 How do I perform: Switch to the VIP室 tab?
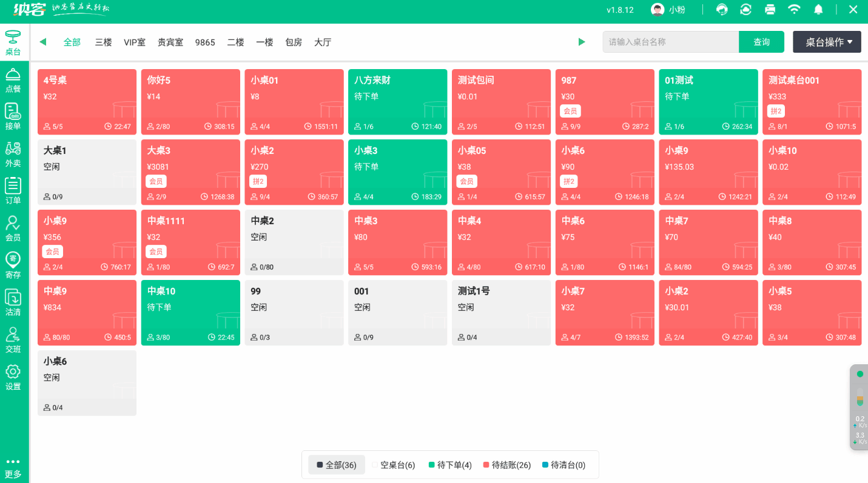(135, 42)
